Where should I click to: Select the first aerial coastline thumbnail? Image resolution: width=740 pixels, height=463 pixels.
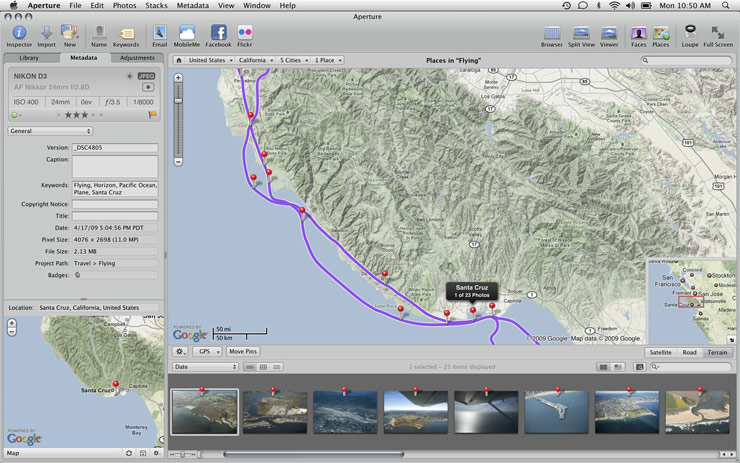(205, 411)
